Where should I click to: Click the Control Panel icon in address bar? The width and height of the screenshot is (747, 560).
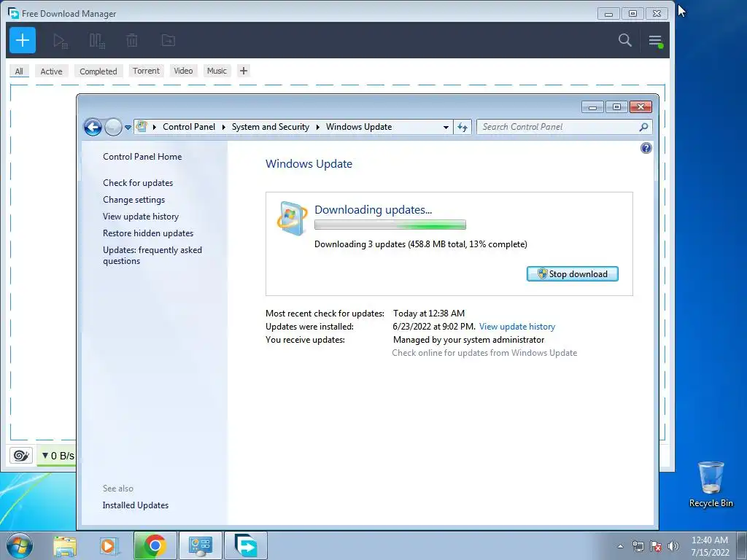point(142,126)
